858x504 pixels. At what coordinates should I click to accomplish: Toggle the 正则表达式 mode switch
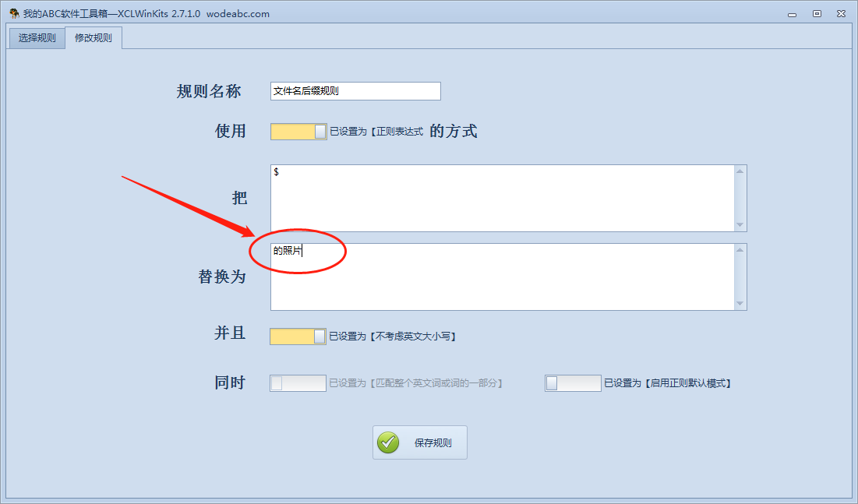point(298,132)
